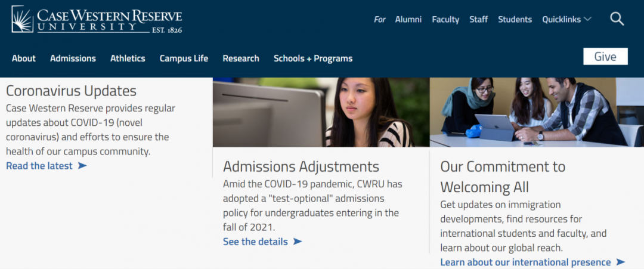Screen dimensions: 644x269
Task: Open Campus Life menu
Action: tap(184, 58)
